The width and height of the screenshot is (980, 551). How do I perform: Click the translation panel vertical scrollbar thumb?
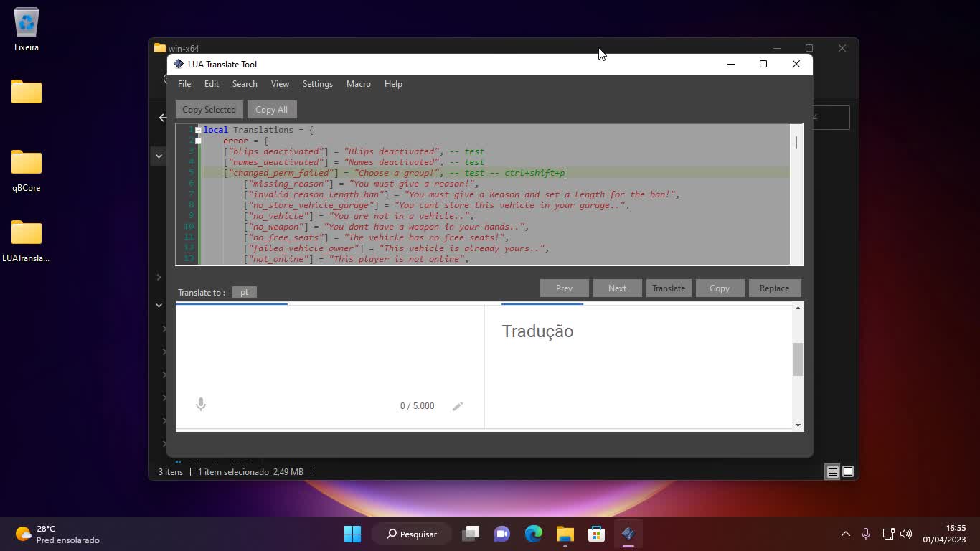798,359
